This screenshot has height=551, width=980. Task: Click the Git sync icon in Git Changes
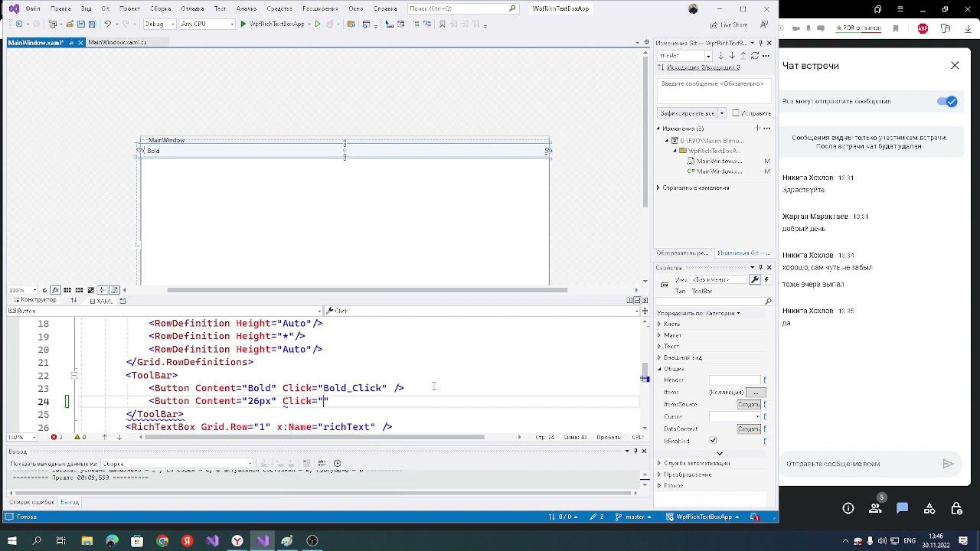(754, 56)
